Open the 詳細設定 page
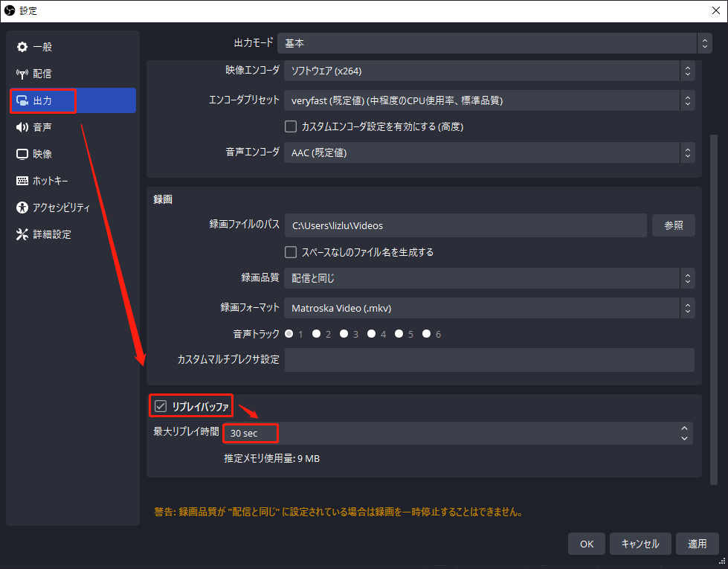This screenshot has width=728, height=569. [x=73, y=234]
